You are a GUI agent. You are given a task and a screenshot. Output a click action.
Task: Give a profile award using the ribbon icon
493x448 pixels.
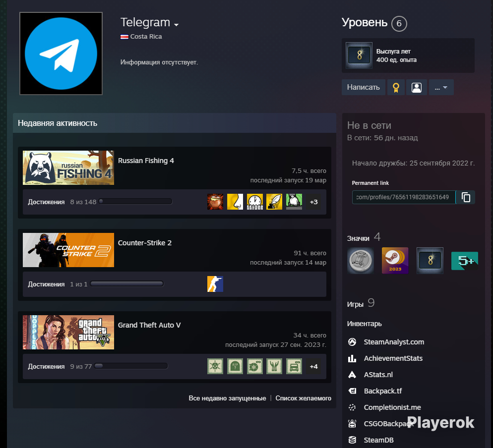pyautogui.click(x=396, y=87)
